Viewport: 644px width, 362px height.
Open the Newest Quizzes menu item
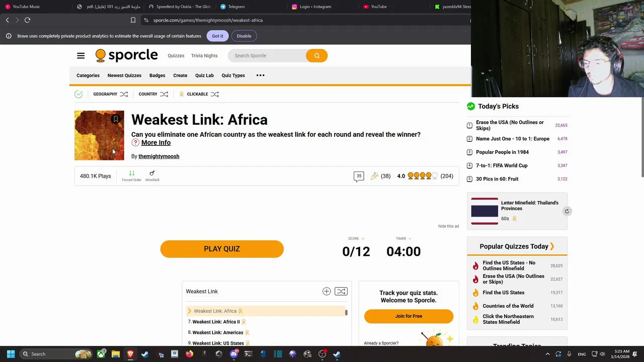[x=124, y=75]
